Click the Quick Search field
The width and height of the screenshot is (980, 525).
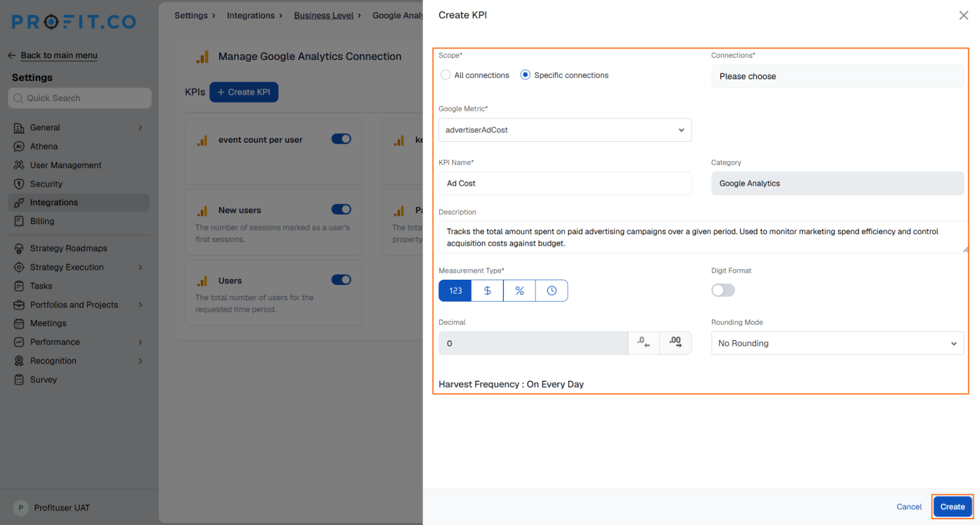(79, 98)
